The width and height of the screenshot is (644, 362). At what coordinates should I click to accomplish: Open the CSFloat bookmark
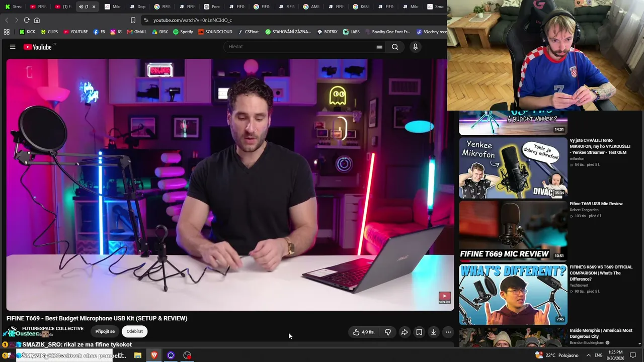point(248,32)
